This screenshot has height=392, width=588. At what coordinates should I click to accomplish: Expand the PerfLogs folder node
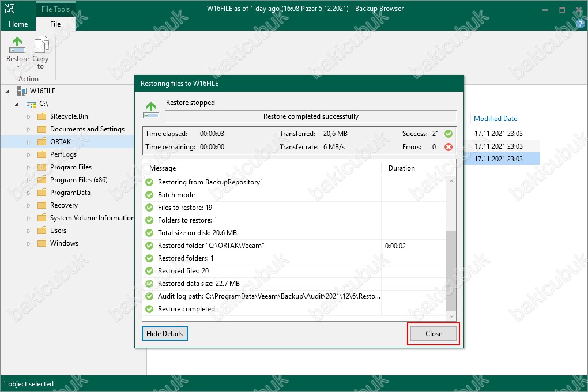(x=28, y=154)
